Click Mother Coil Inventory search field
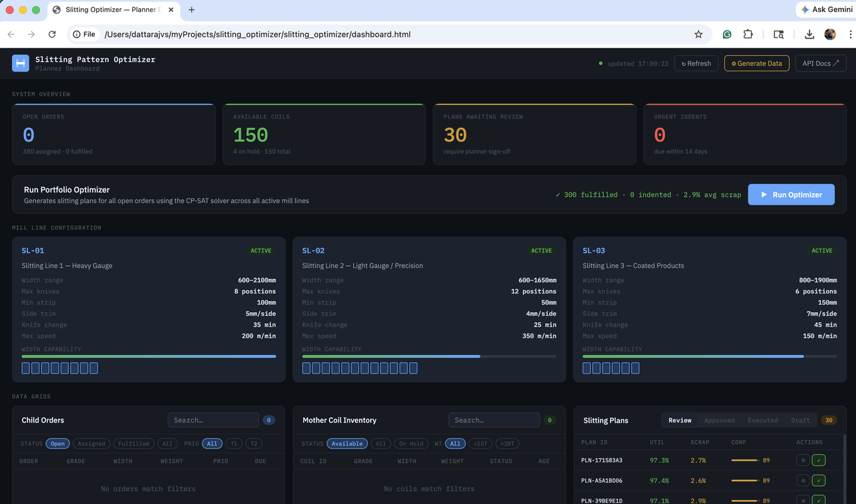856x504 pixels. (494, 420)
